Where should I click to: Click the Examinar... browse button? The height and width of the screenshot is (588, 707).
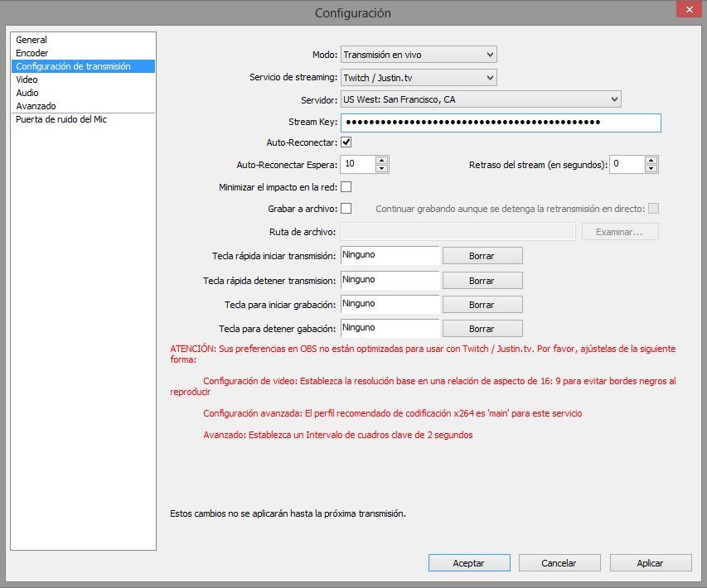pos(620,232)
